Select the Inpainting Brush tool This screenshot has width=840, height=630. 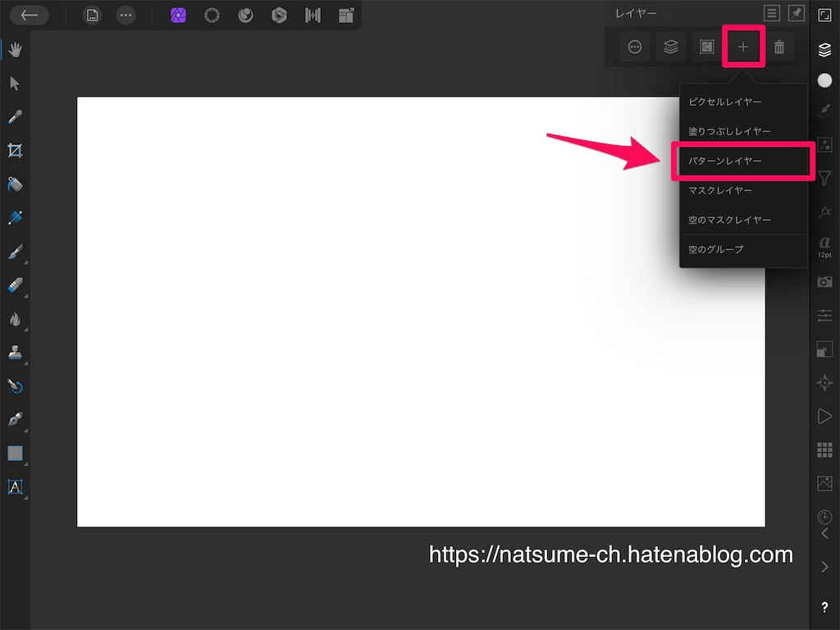15,386
